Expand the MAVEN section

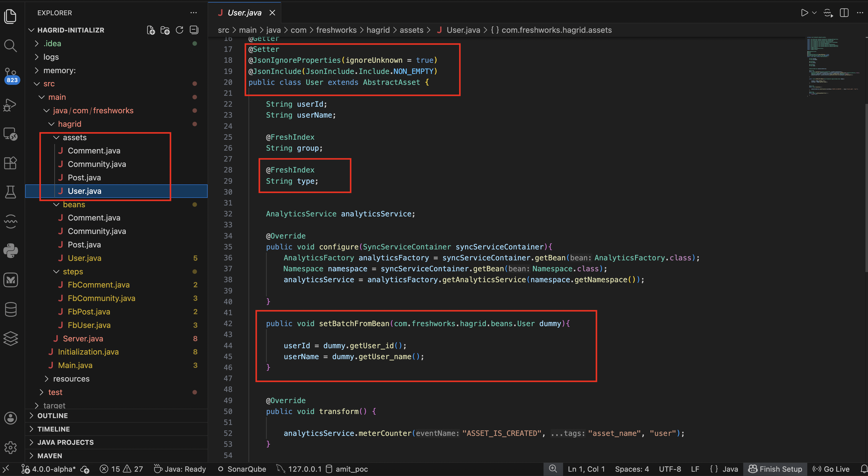pos(116,456)
